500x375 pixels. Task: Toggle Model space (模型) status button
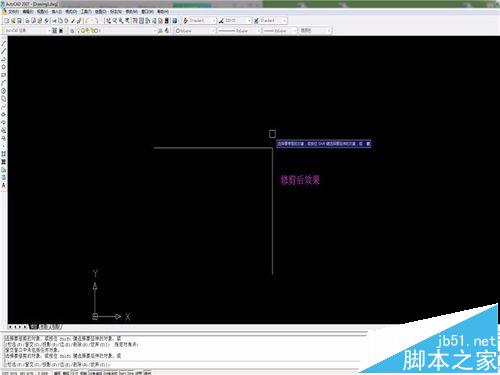tap(147, 373)
